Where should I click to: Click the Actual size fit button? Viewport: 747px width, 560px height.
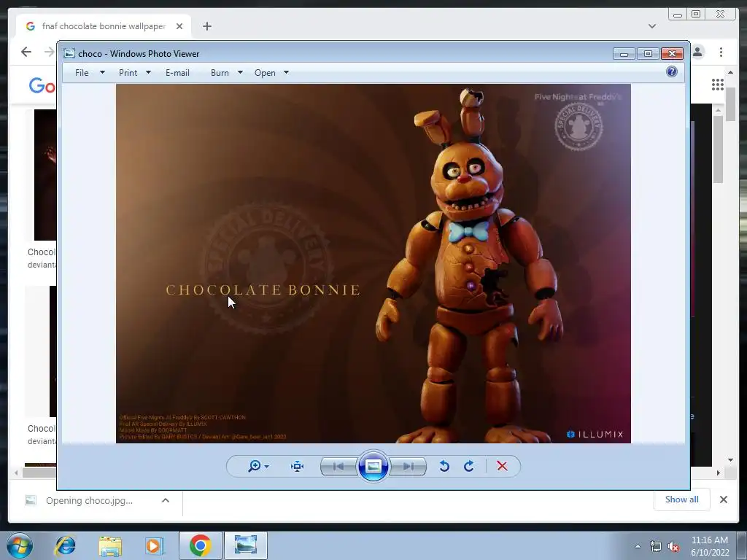(298, 466)
